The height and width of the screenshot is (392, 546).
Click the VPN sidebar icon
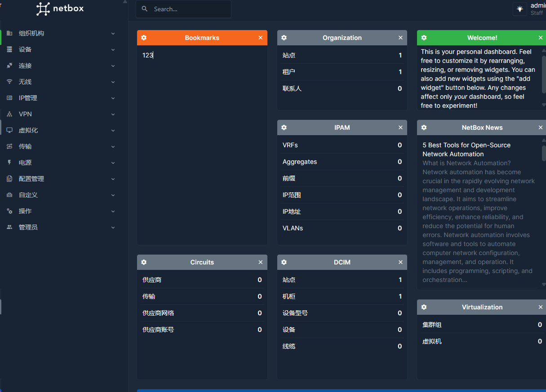pyautogui.click(x=10, y=114)
